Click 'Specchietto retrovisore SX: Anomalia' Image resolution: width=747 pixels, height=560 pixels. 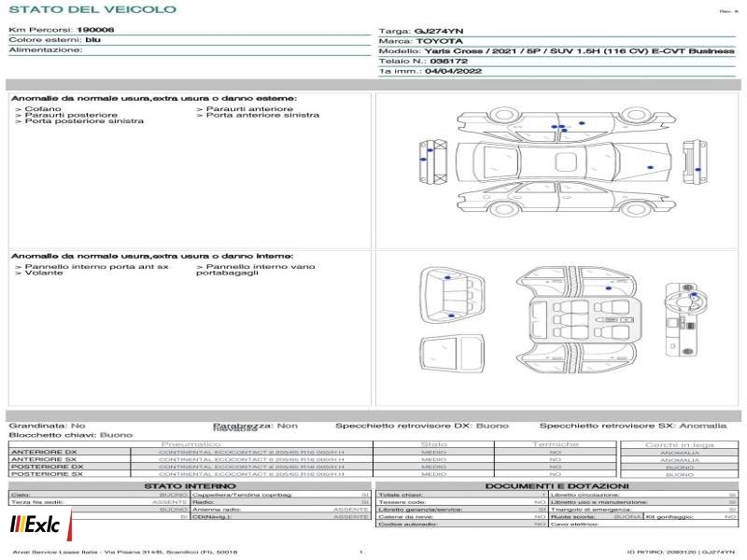click(633, 426)
